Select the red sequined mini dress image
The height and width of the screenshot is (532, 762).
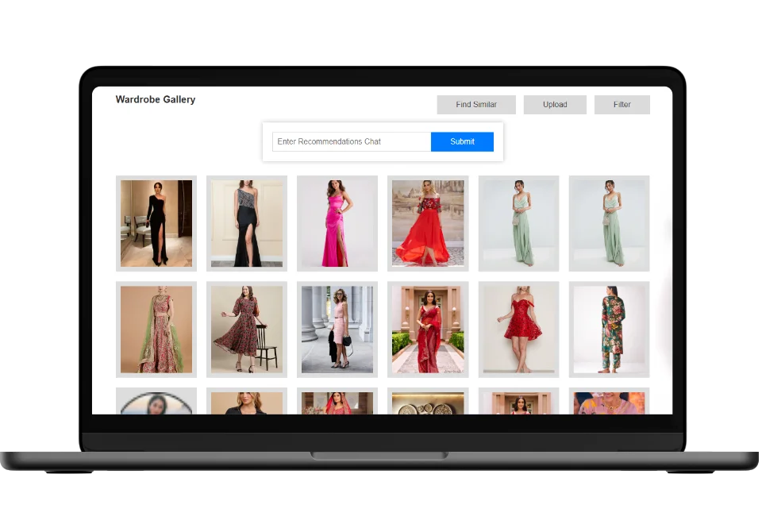518,329
